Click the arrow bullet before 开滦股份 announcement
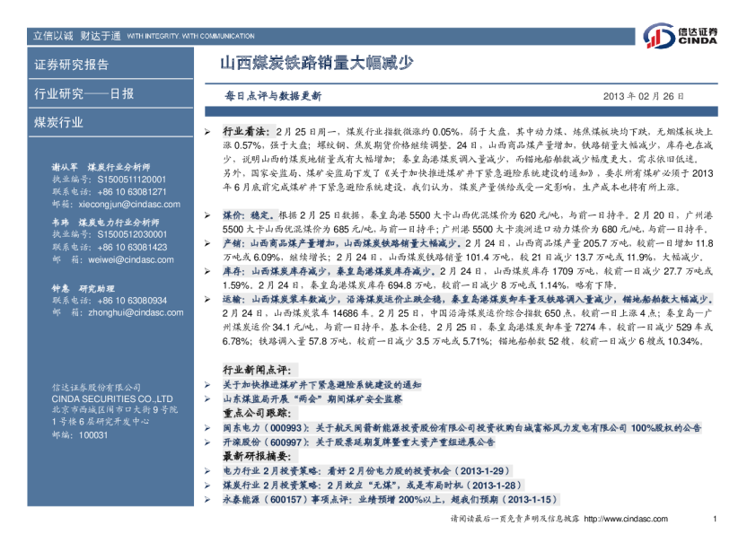 (207, 442)
